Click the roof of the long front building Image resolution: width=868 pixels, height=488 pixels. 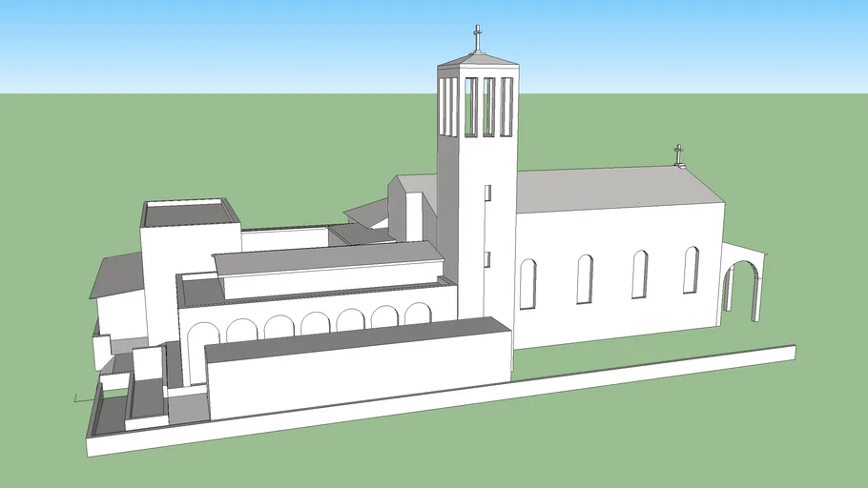pos(353,338)
